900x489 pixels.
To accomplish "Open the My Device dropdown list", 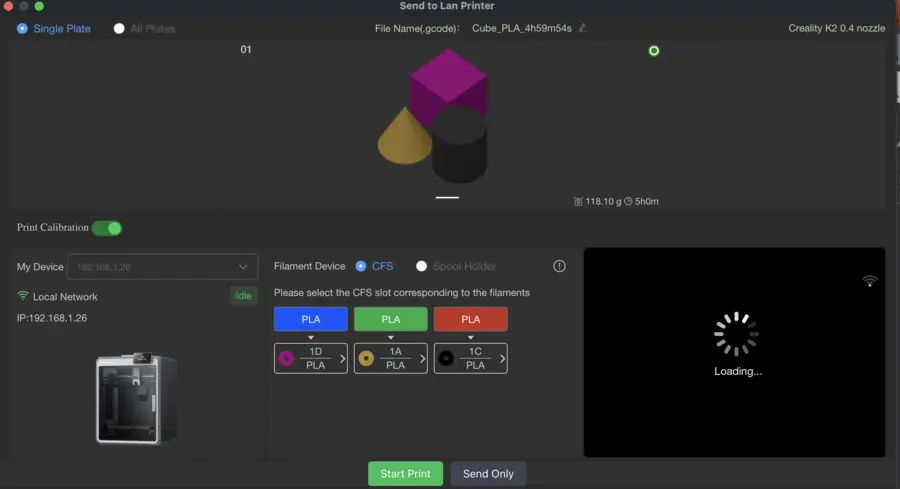I will click(163, 267).
